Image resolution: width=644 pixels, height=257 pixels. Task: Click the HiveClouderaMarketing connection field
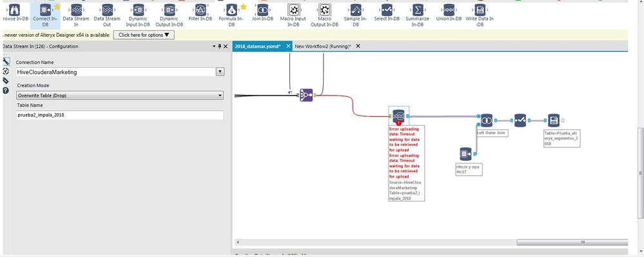[x=116, y=72]
